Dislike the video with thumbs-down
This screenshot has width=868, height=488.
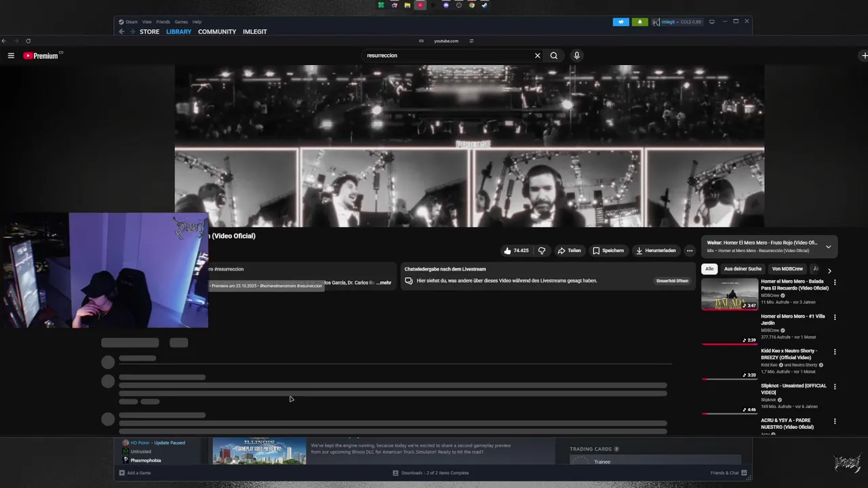click(x=542, y=251)
